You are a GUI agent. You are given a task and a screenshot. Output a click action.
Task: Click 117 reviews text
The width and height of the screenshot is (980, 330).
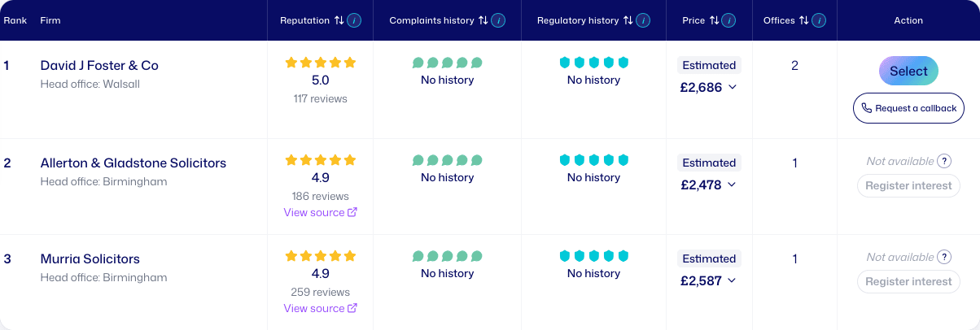[320, 98]
